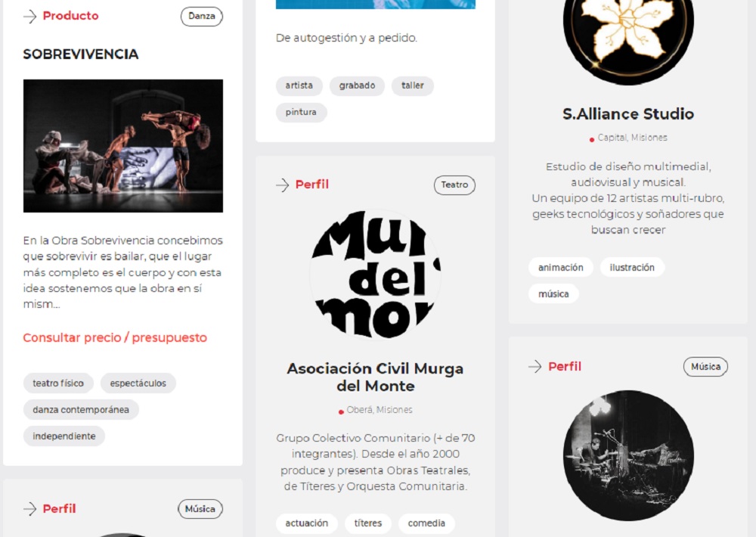
Task: Click the arrow icon on bottom-left Perfil card
Action: 30,509
